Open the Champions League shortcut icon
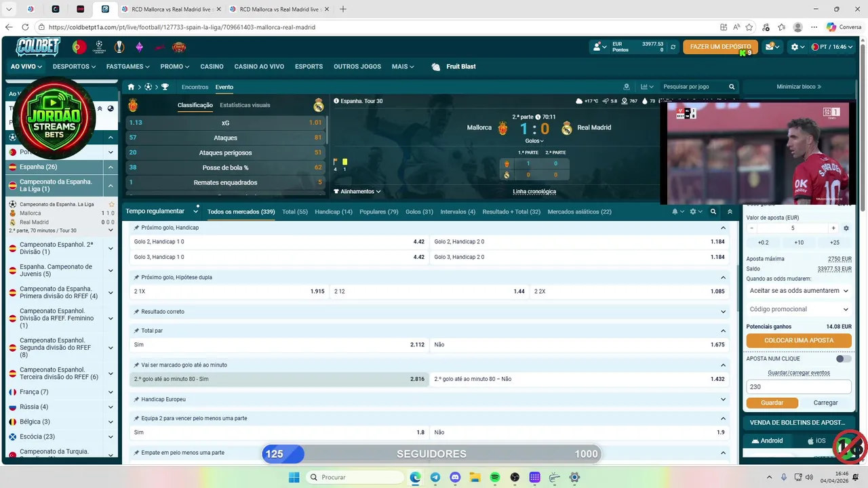This screenshot has height=488, width=868. pos(100,47)
